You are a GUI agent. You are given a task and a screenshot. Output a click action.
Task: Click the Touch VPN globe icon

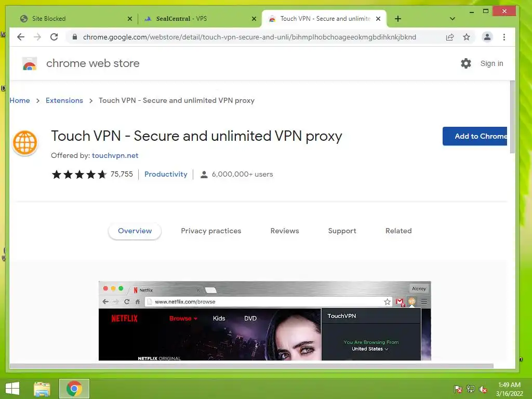pyautogui.click(x=25, y=143)
